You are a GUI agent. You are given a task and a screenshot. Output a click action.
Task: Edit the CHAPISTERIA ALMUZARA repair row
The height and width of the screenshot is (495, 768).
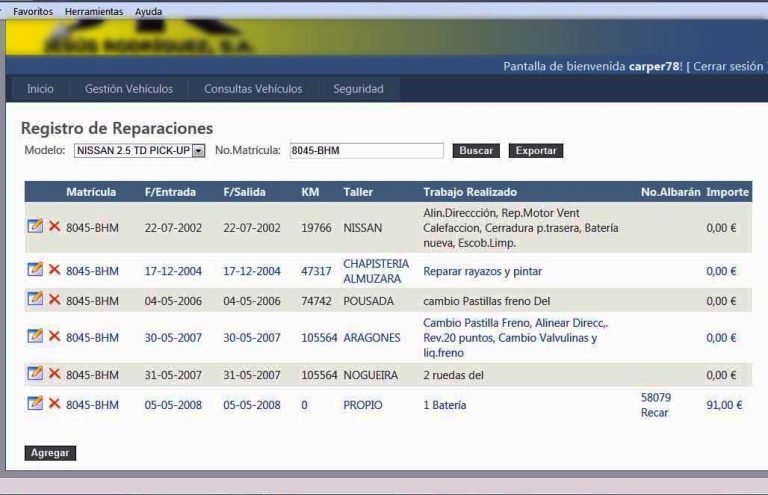coord(35,270)
